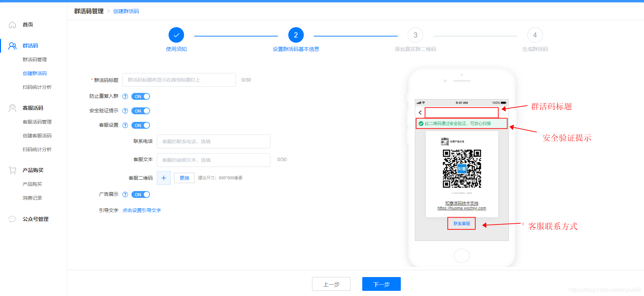The image size is (644, 296).
Task: Click step 3 circle in progress bar
Action: (415, 35)
